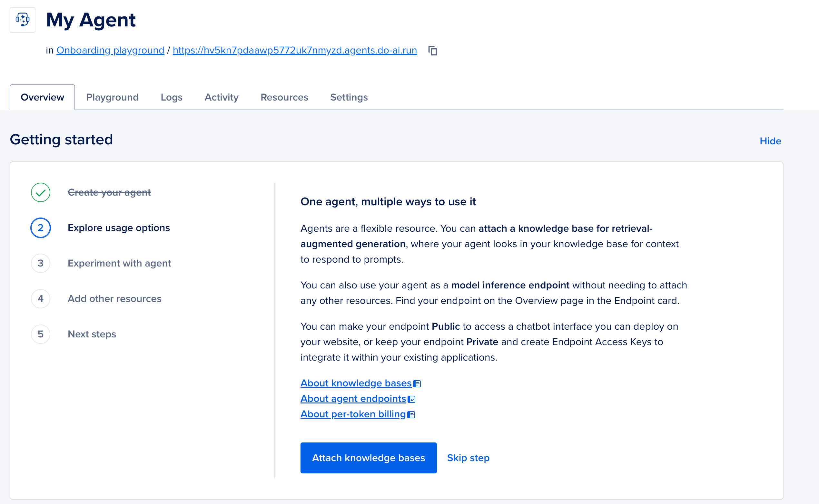This screenshot has height=504, width=819.
Task: Open the Onboarding playground workspace link
Action: (110, 50)
